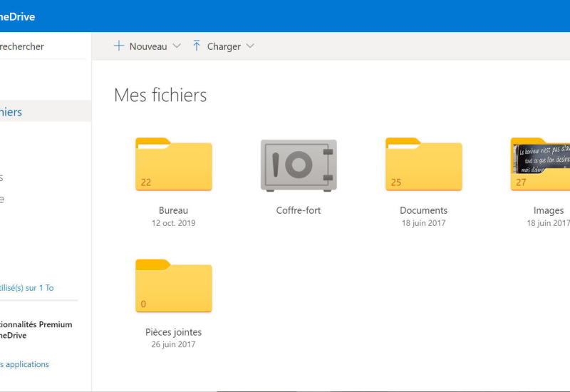Viewport: 570px width, 392px height.
Task: Click the plus icon beside Nouveau
Action: (x=119, y=46)
